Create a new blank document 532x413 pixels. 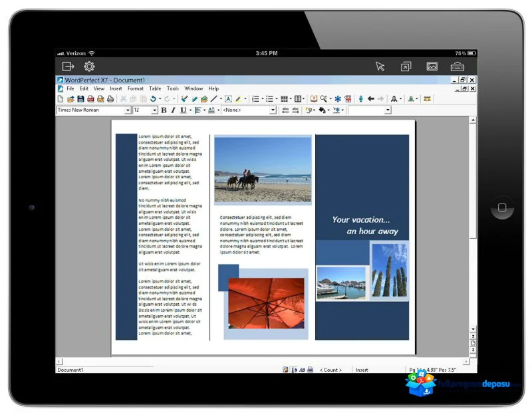[61, 98]
